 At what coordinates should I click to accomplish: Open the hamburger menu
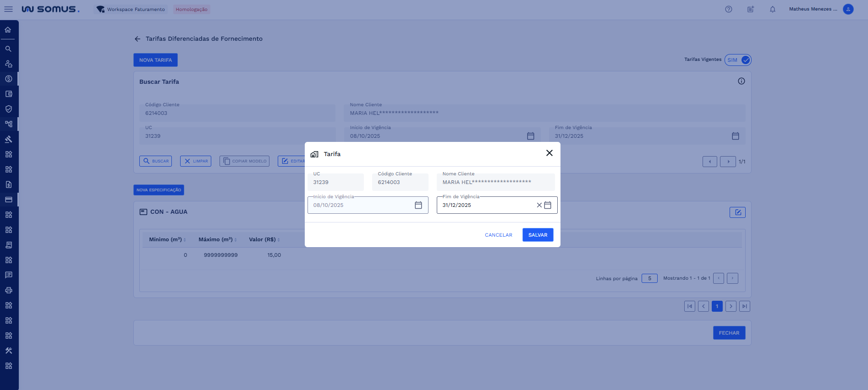[8, 9]
